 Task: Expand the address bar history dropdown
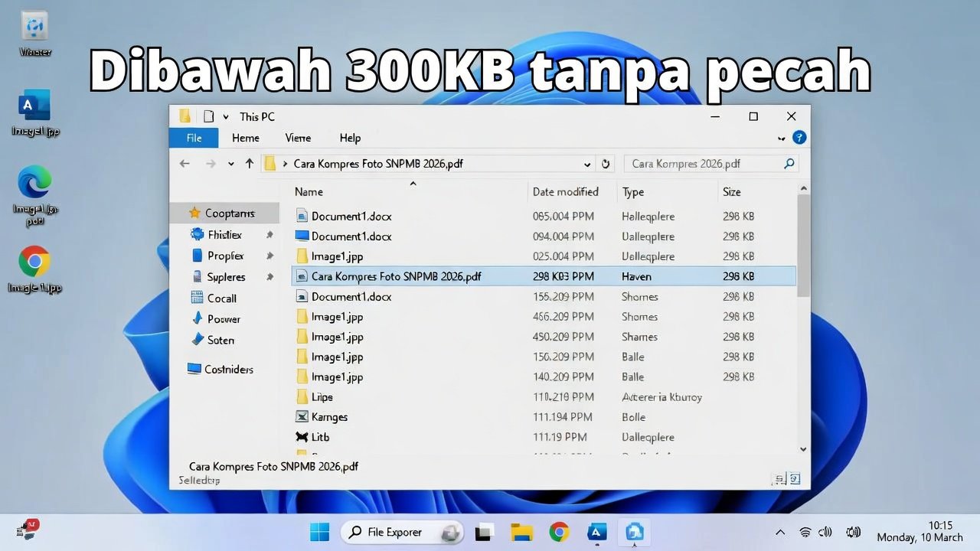587,164
